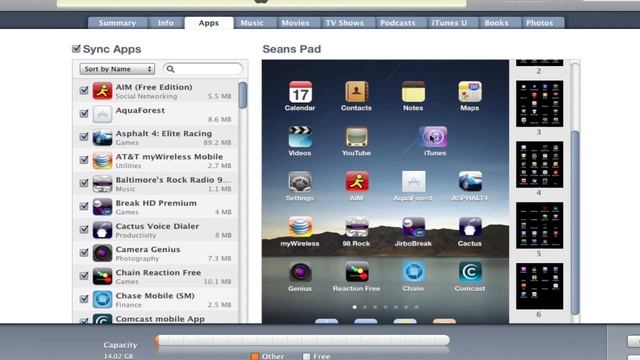Uncheck the AquaForest checkbox
The height and width of the screenshot is (360, 640).
pyautogui.click(x=84, y=113)
